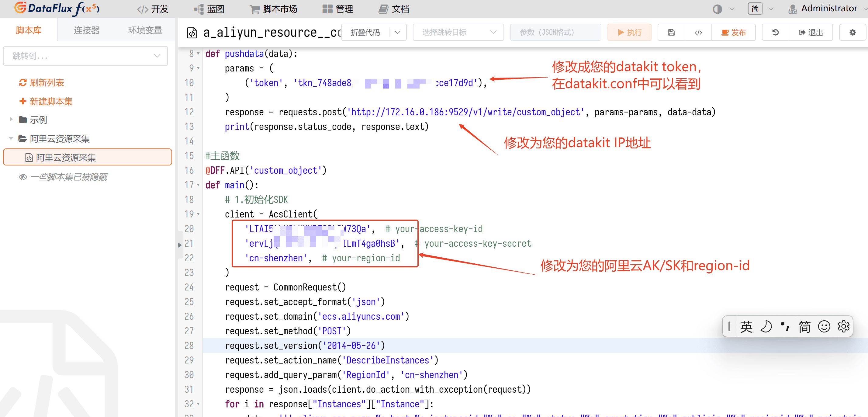Click the text 'cn-shenzhen' on line 22
Screen dimensions: 868x417
tap(276, 258)
